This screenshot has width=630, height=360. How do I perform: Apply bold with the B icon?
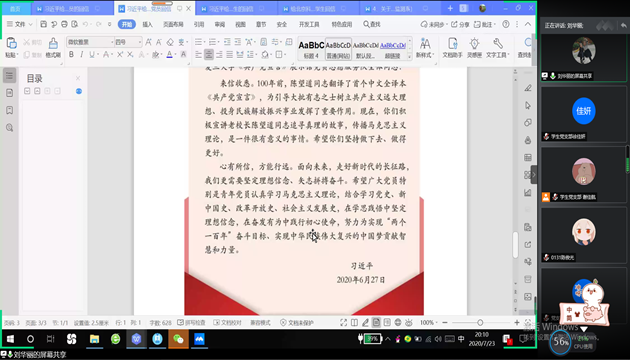coord(72,54)
